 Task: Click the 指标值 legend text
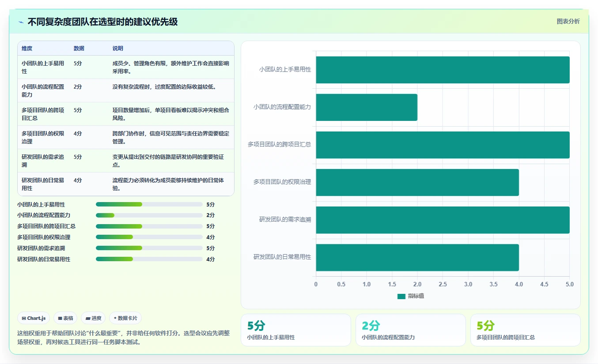click(x=416, y=296)
